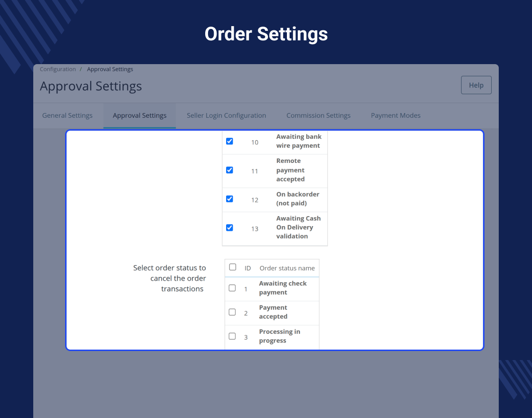The height and width of the screenshot is (418, 532).
Task: Toggle select-all checkbox in cancel status header
Action: pos(232,267)
